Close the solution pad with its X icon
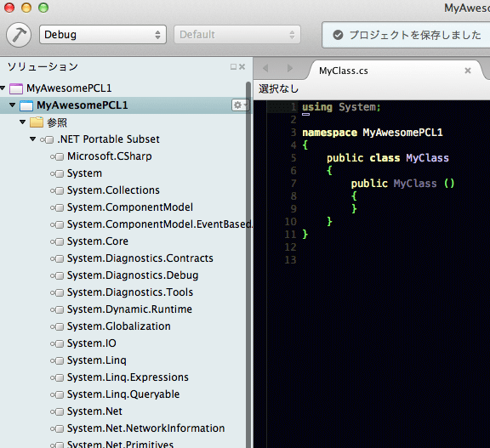Viewport: 490px width, 448px height. click(242, 66)
